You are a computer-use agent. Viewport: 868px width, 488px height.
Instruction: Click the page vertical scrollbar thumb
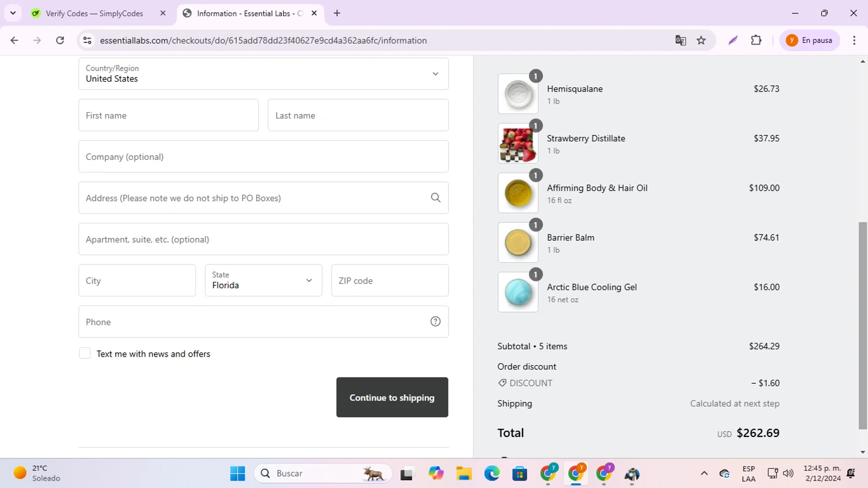(863, 325)
